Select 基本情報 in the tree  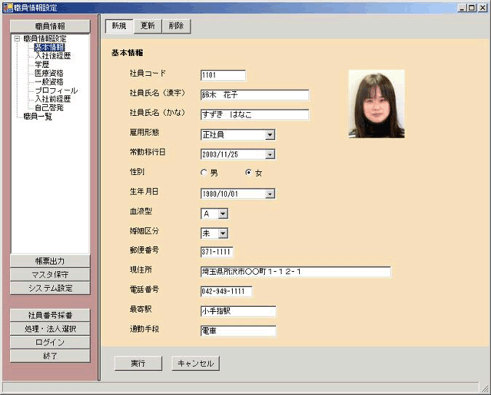[x=49, y=47]
